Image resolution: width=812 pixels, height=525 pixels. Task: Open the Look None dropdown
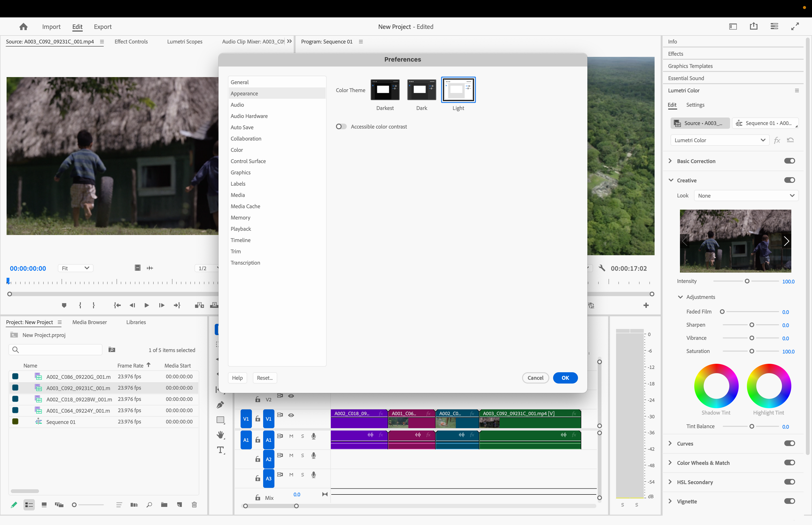[746, 196]
